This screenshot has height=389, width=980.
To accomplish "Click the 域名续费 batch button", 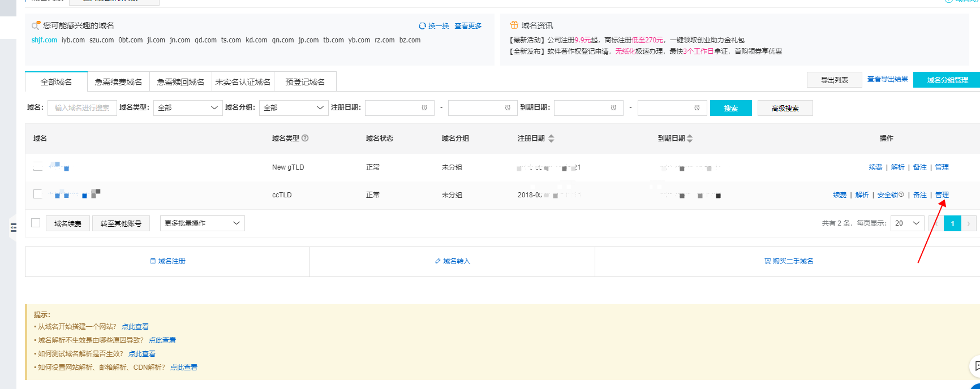I will [68, 223].
